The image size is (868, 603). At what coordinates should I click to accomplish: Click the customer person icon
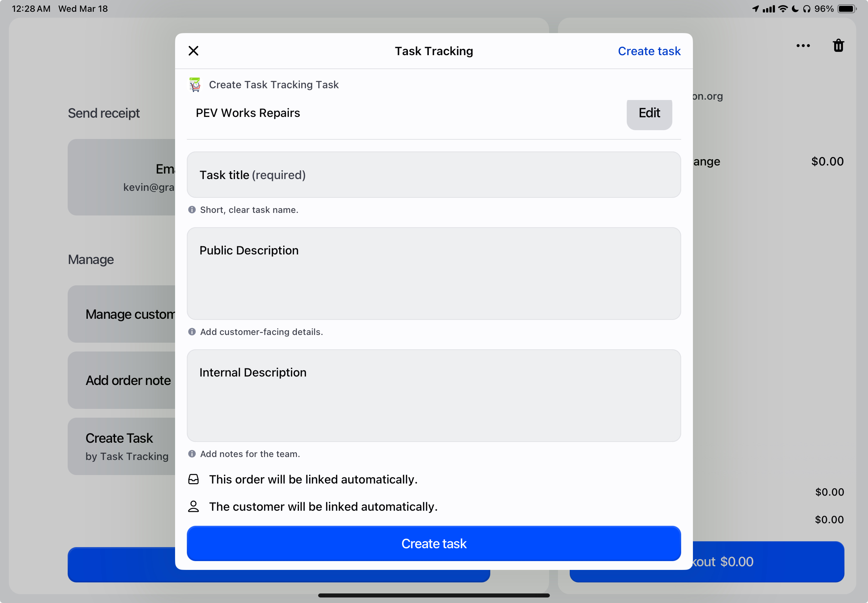tap(193, 507)
